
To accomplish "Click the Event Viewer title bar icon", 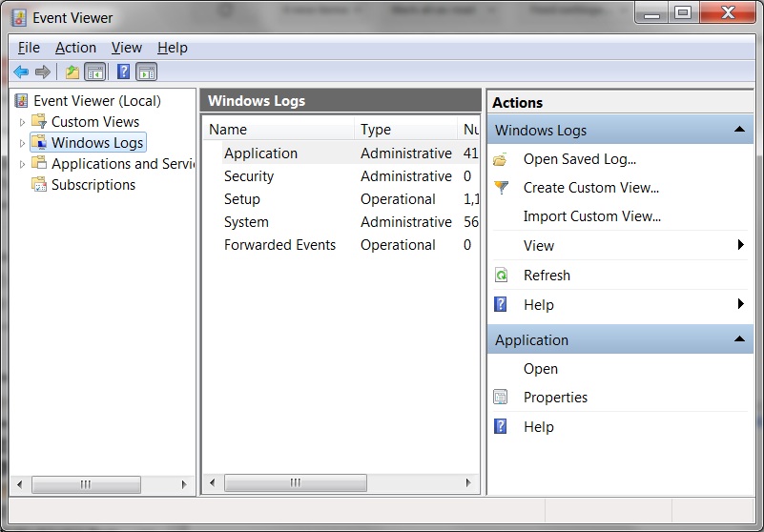I will (19, 18).
